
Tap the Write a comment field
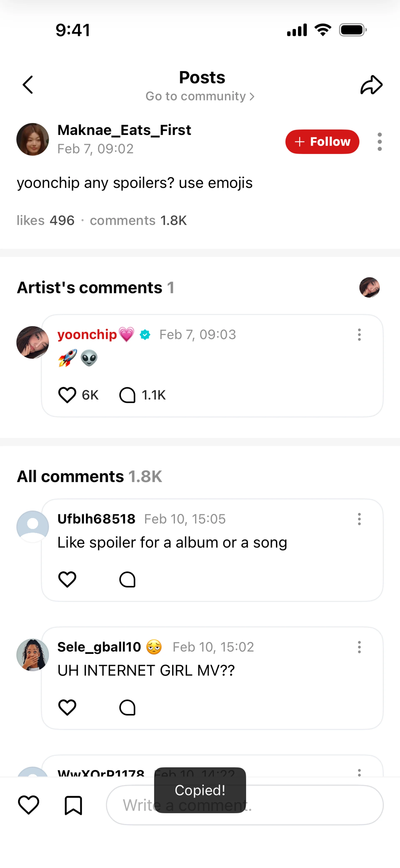[x=303, y=805]
